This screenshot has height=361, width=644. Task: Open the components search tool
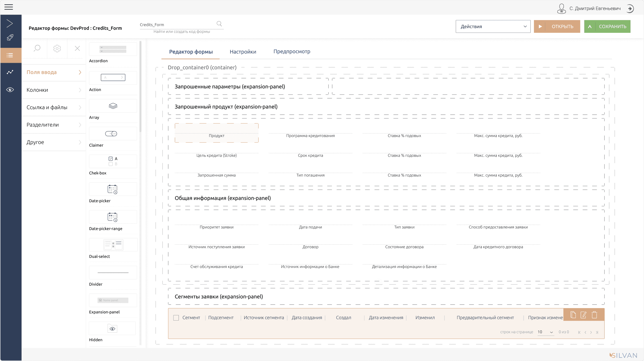pos(37,48)
